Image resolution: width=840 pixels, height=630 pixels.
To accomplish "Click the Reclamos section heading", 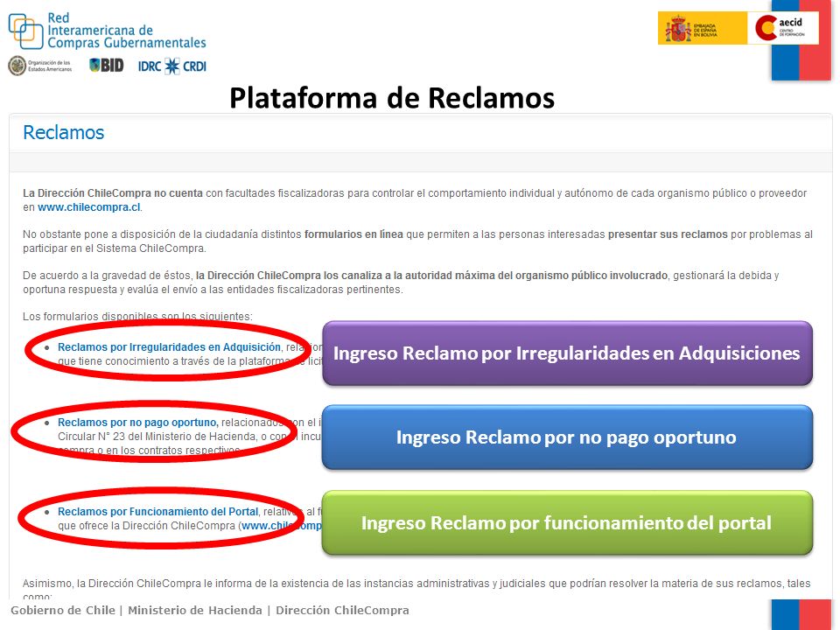I will click(63, 132).
